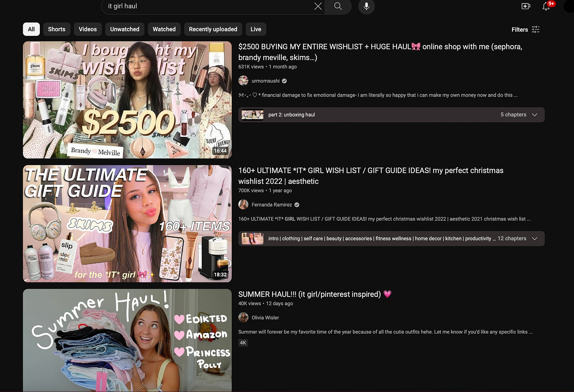Image resolution: width=574 pixels, height=392 pixels.
Task: Open the '160+ ULTIMATE *IT* GIRL WISH LIST' title
Action: click(x=371, y=176)
